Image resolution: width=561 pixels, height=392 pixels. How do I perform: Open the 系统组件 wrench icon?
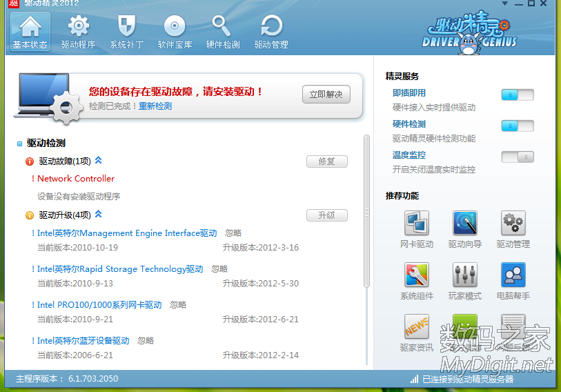[417, 275]
